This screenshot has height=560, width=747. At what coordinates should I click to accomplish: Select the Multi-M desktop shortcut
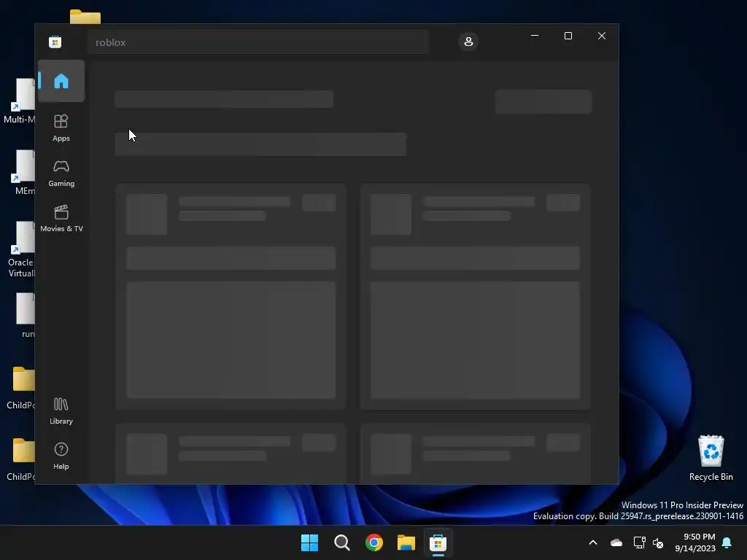pos(20,101)
